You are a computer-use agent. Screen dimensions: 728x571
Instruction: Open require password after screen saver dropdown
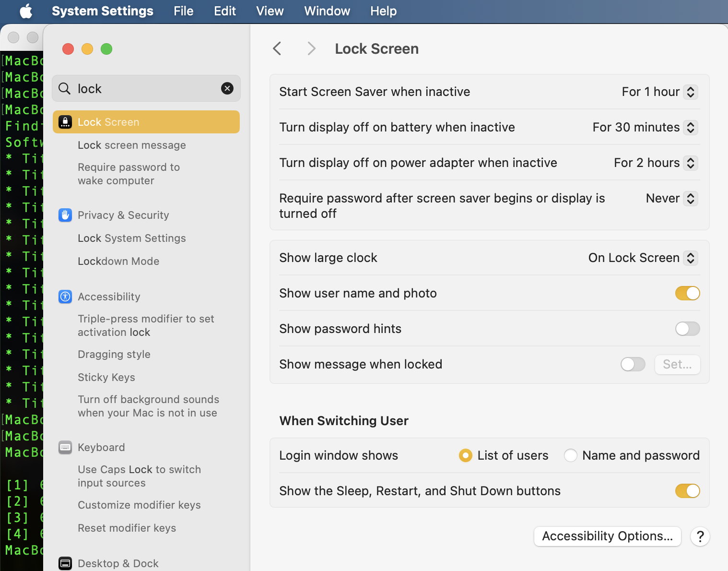point(690,198)
